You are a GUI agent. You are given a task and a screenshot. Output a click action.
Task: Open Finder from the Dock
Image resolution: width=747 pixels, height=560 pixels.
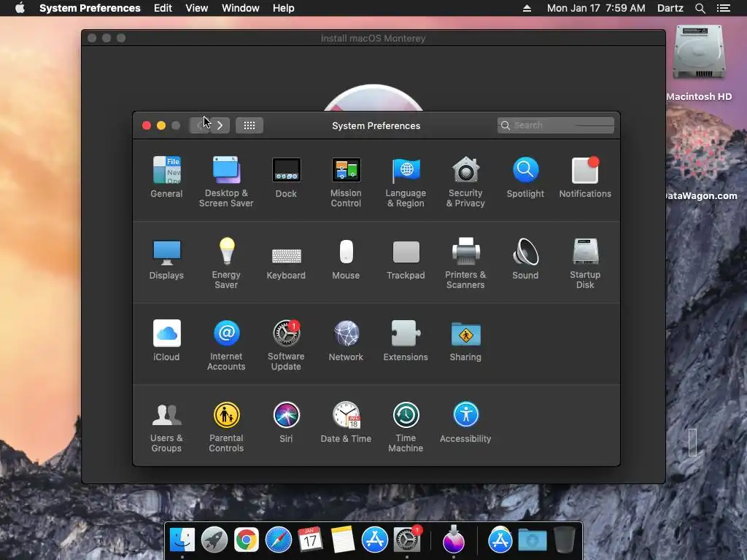pos(182,540)
